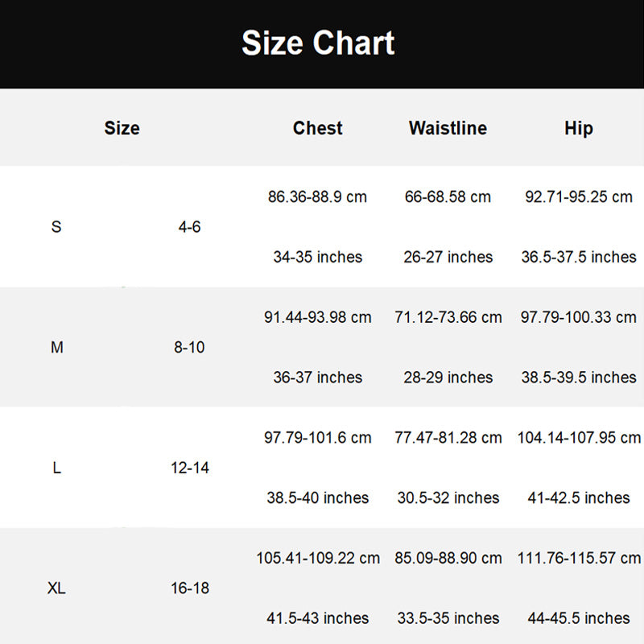Click the M size label

pos(57,348)
